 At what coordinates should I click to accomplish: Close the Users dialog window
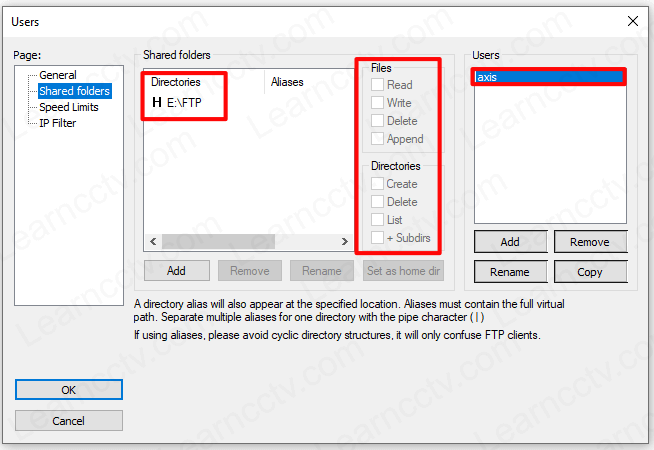coord(631,21)
